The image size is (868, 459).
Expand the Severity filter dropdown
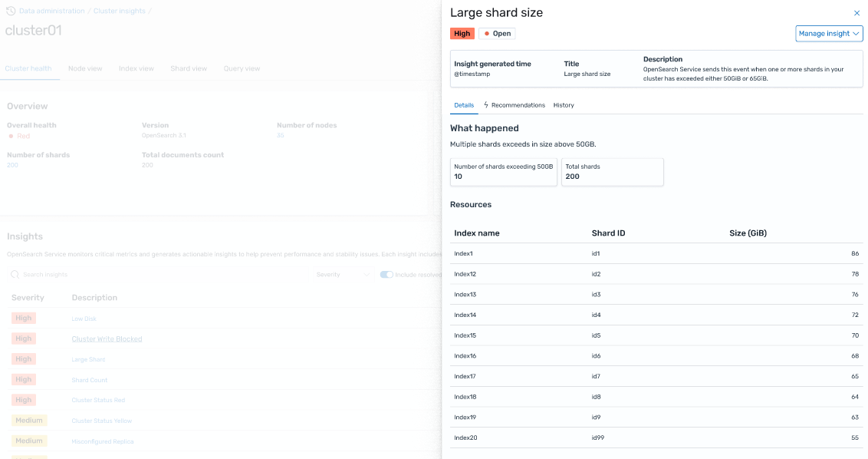pos(343,275)
